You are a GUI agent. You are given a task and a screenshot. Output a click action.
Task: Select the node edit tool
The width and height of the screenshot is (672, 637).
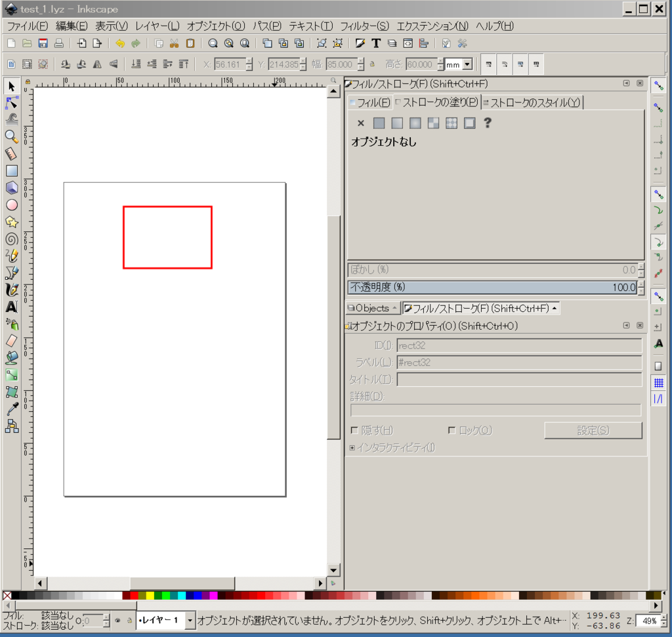click(12, 103)
